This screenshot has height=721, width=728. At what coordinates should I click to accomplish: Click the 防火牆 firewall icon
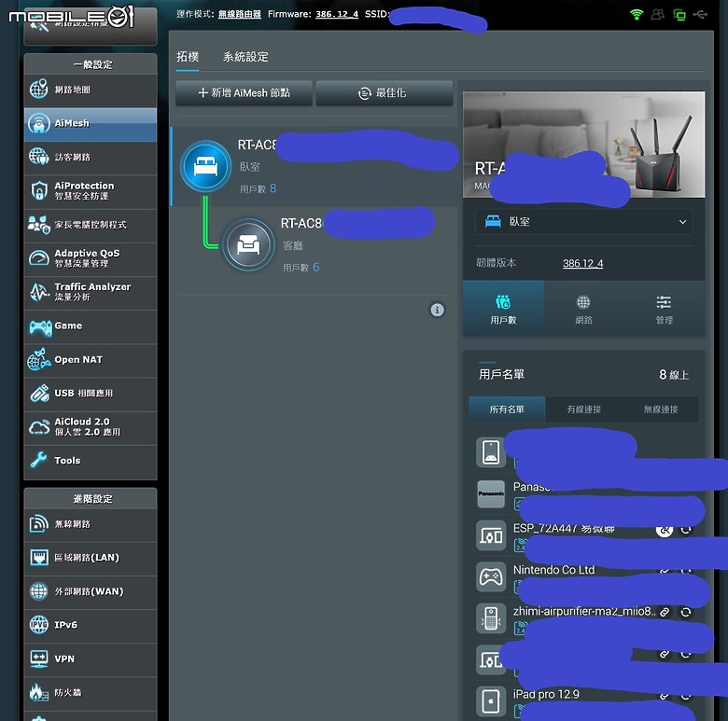(39, 692)
